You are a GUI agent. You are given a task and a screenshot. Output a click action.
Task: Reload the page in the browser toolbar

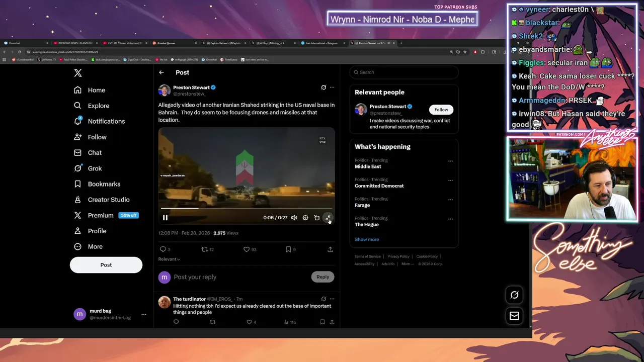[x=20, y=52]
